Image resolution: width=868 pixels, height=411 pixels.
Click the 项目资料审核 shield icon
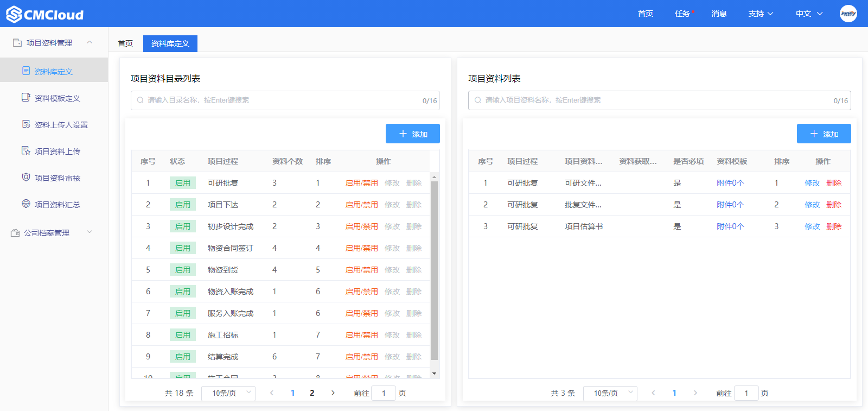26,177
